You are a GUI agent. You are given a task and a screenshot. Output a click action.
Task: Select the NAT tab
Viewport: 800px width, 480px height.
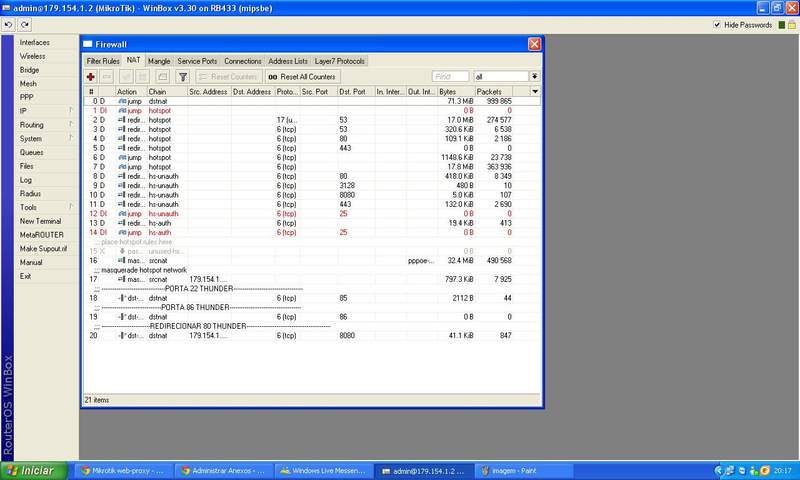(x=134, y=60)
